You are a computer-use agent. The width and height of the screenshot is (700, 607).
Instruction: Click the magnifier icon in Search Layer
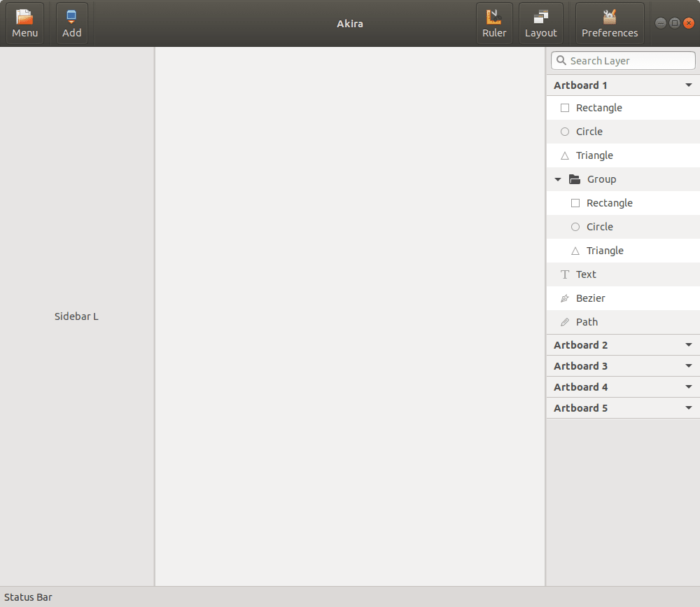coord(561,60)
